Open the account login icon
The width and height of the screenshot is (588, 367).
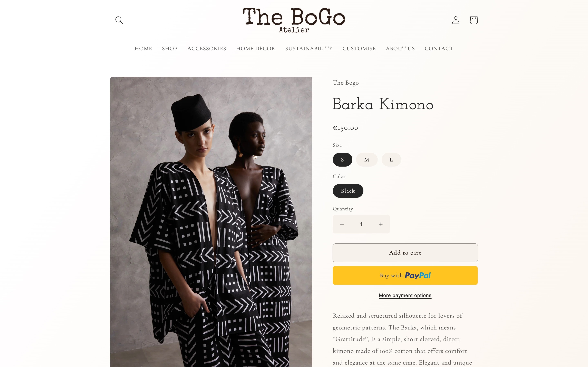click(x=455, y=20)
